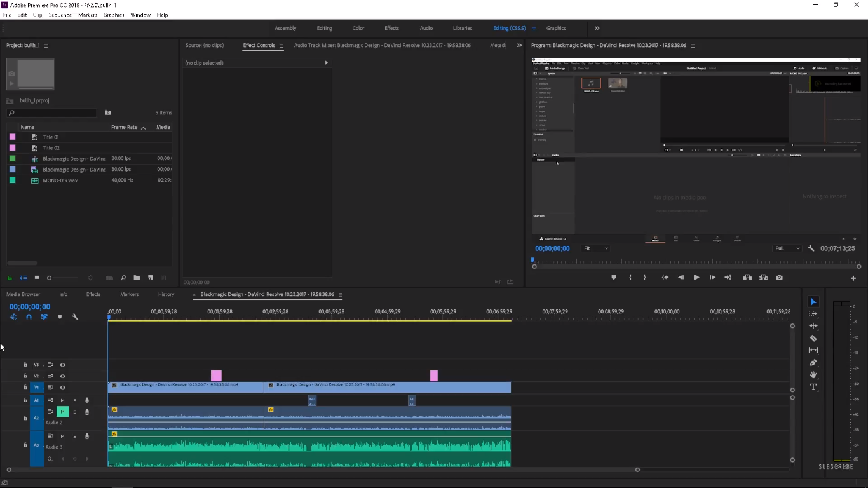The width and height of the screenshot is (868, 488).
Task: Select MONO-019.wav in the project list
Action: (60, 180)
